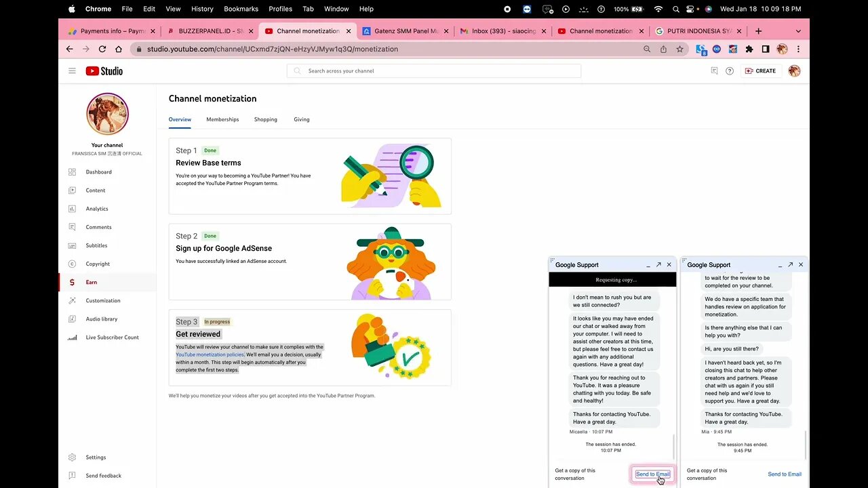The image size is (868, 488).
Task: Bookmark this page with star icon
Action: tap(679, 49)
